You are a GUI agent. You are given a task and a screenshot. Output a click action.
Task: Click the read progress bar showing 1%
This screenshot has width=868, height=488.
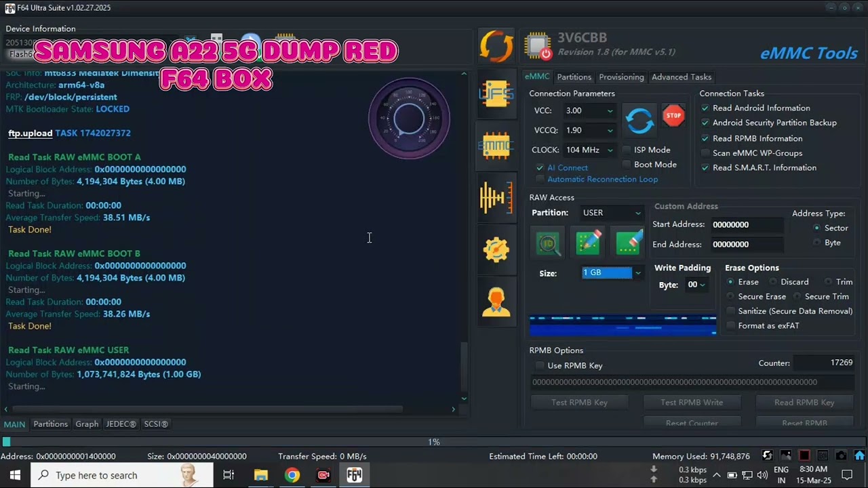(434, 442)
